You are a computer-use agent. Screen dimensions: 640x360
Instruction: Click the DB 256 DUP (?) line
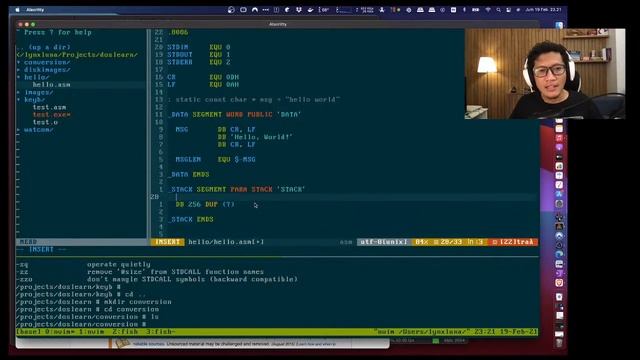(205, 204)
